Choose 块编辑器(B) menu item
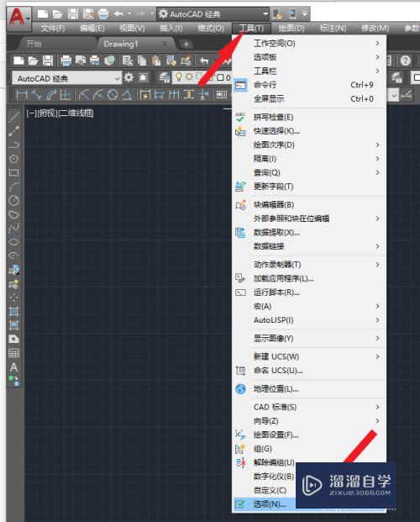The width and height of the screenshot is (420, 522). tap(309, 205)
